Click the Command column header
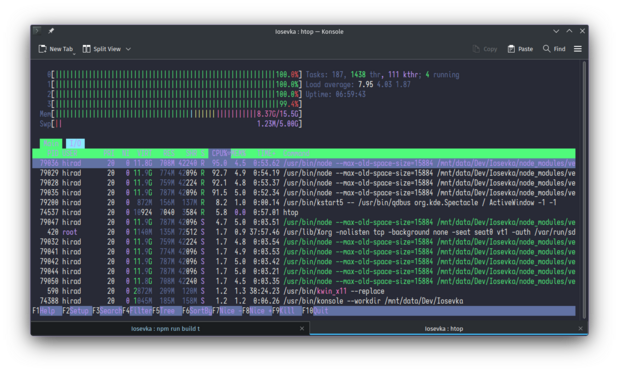Viewport: 619px width, 372px height. point(296,153)
